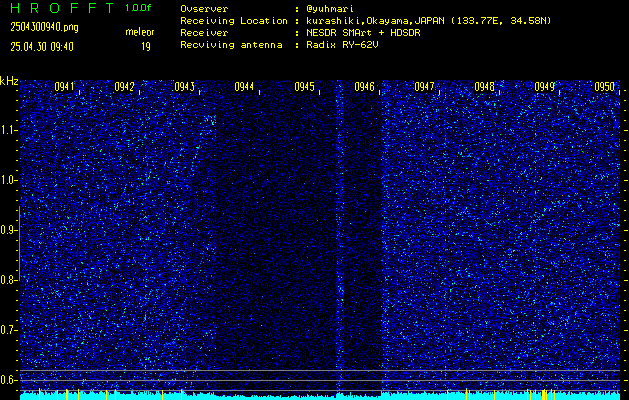The height and width of the screenshot is (400, 629).
Task: Click the 0945 time marker
Action: [x=304, y=87]
